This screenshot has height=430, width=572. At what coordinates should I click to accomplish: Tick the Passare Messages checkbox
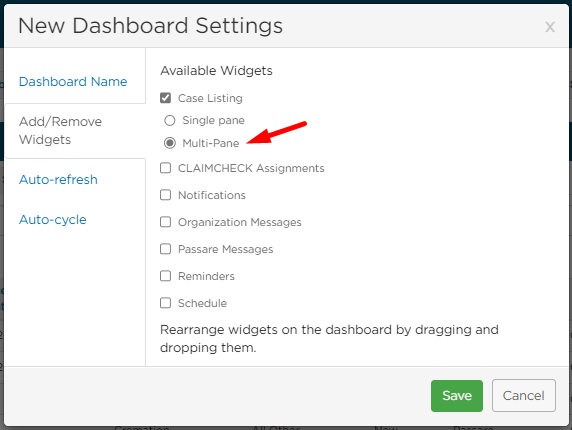[166, 249]
